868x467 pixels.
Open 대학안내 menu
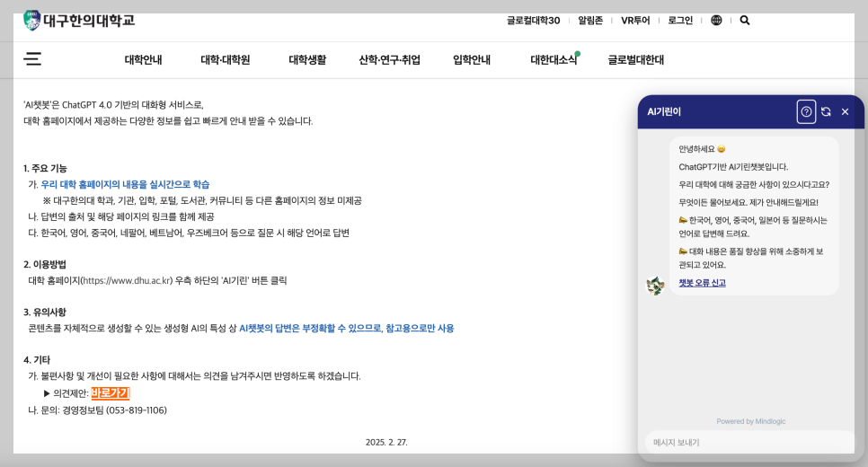143,60
